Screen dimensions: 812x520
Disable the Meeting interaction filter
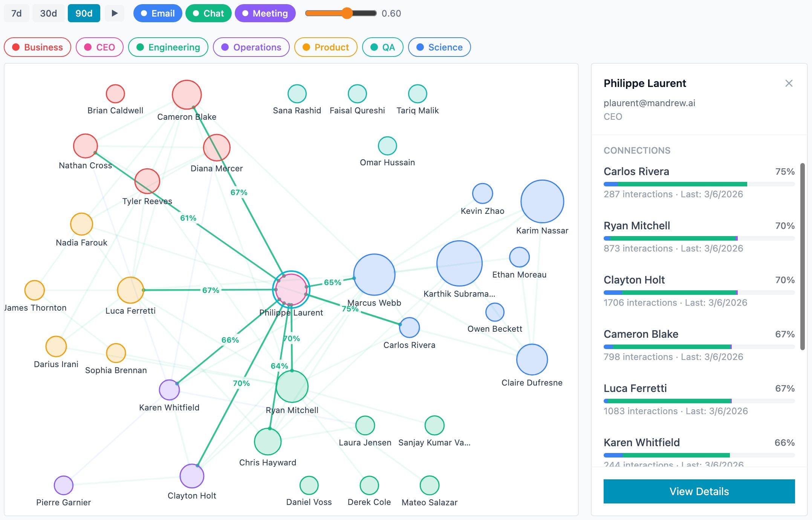tap(265, 13)
